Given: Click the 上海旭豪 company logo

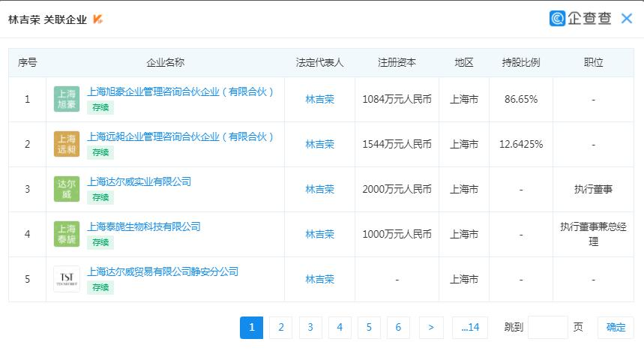Looking at the screenshot, I should coord(67,99).
